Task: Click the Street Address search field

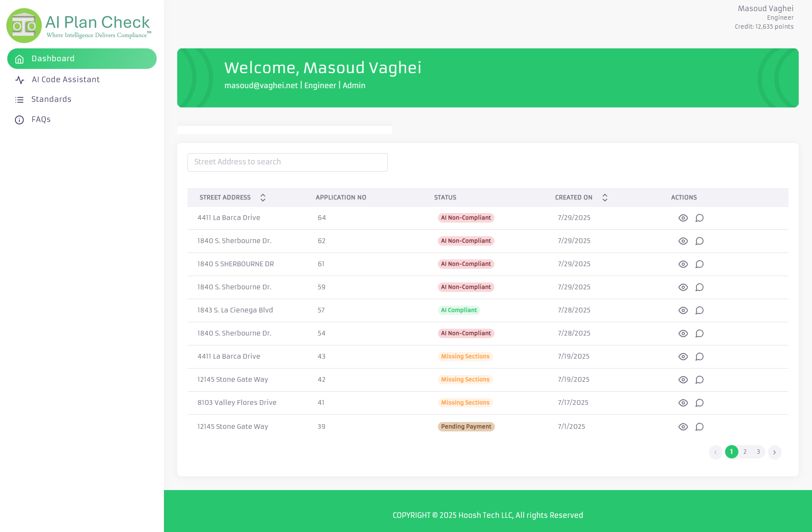Action: coord(287,162)
